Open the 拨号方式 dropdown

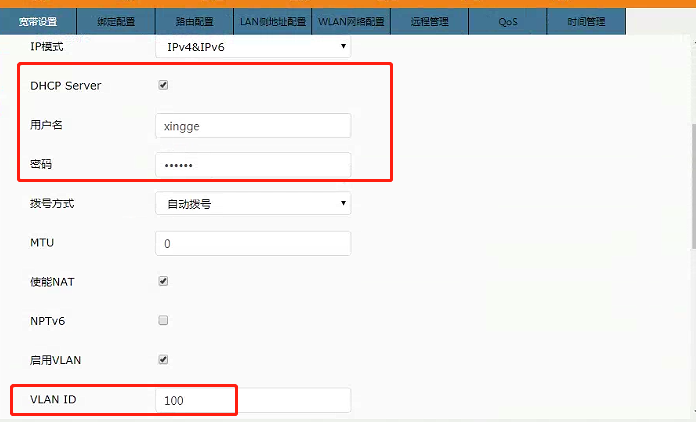pyautogui.click(x=253, y=204)
